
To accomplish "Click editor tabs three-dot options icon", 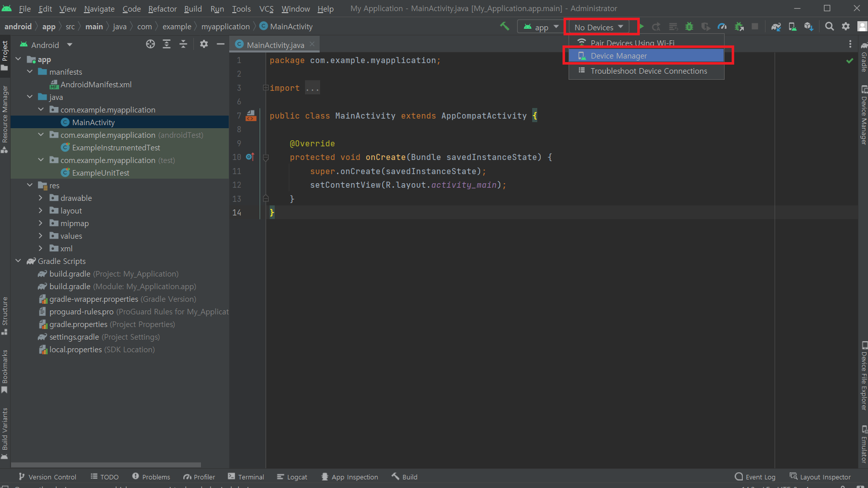I will coord(850,44).
